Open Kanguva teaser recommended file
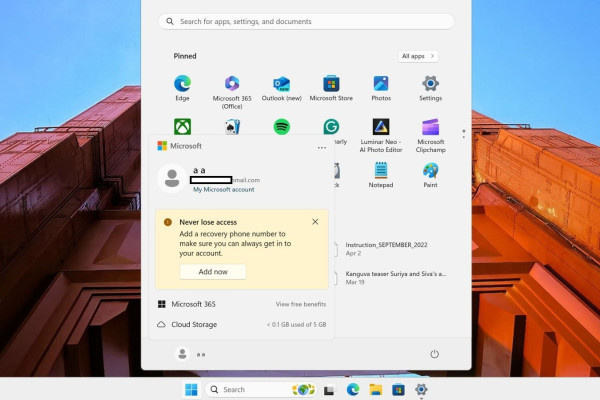The height and width of the screenshot is (400, 600). (390, 278)
